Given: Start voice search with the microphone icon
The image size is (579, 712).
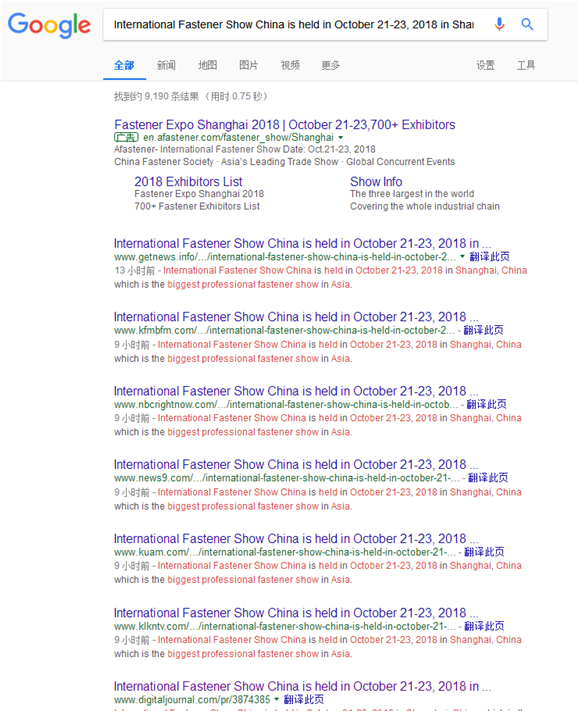Looking at the screenshot, I should pyautogui.click(x=499, y=24).
